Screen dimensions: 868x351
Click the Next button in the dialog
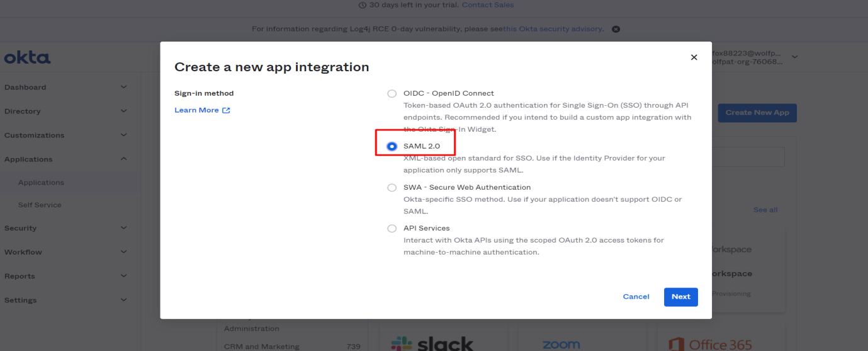680,297
